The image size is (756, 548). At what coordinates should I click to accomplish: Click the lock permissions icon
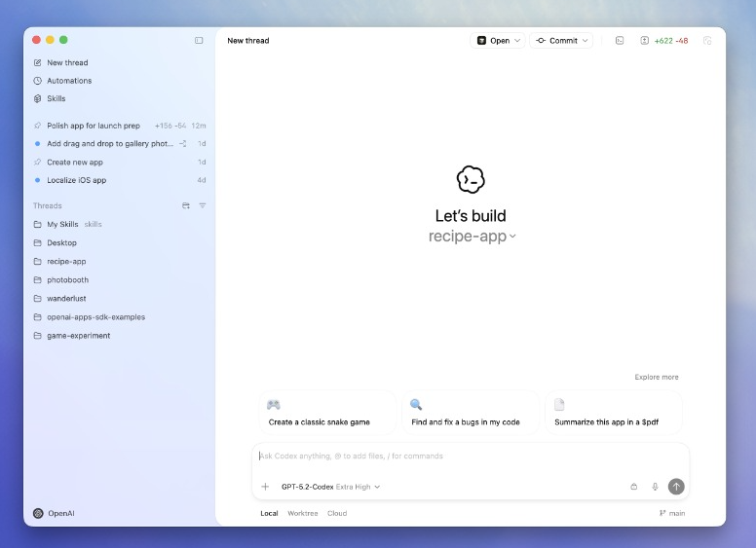(x=634, y=487)
